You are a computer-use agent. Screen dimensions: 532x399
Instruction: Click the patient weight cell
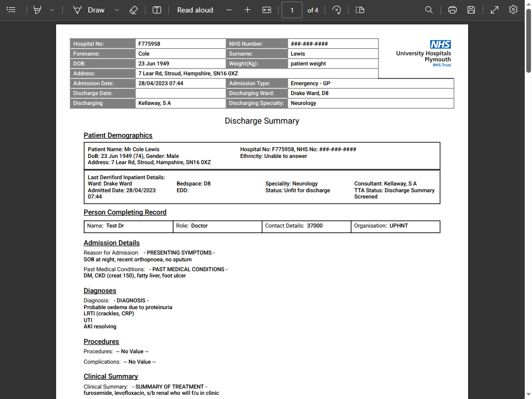[x=333, y=63]
